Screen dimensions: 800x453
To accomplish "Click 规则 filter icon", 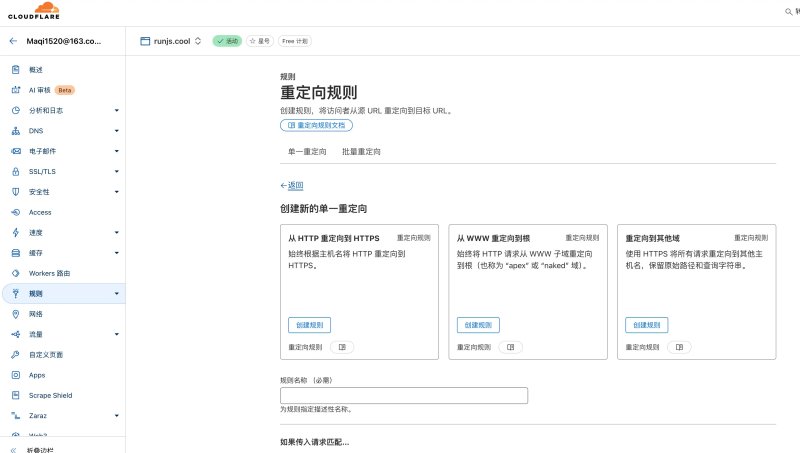I will pos(16,293).
